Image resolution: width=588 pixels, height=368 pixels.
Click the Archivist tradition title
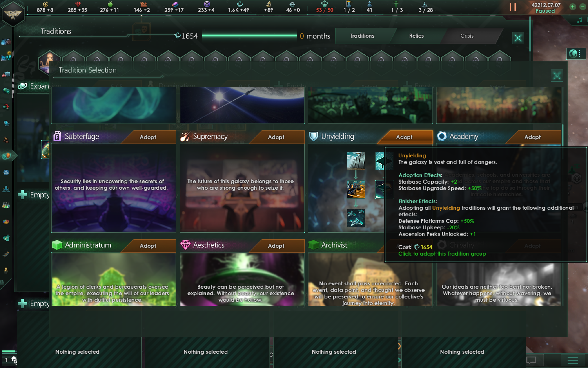coord(334,245)
